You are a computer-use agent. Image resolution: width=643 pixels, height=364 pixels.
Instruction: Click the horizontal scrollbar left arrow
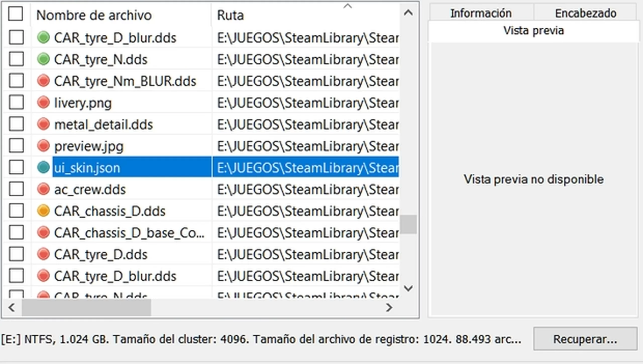[12, 307]
